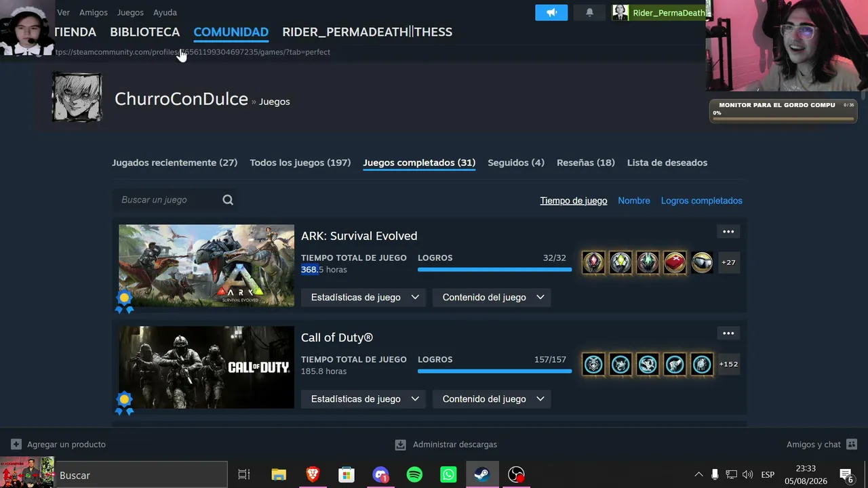
Task: Show Call of Duty's +152 more achievements
Action: pyautogui.click(x=728, y=364)
